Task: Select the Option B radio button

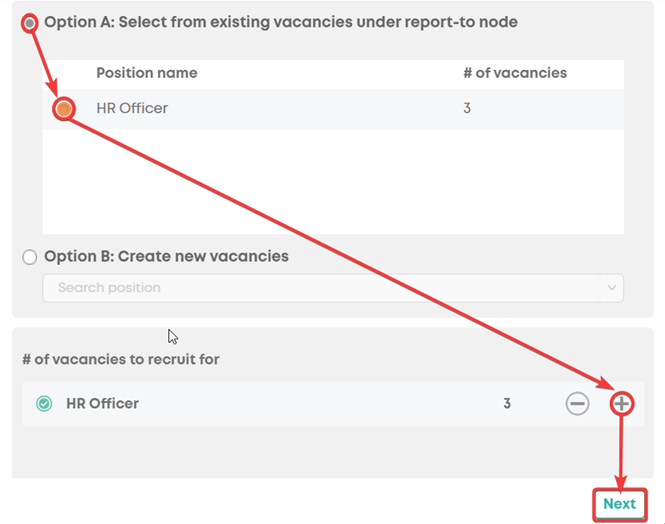Action: pos(30,257)
